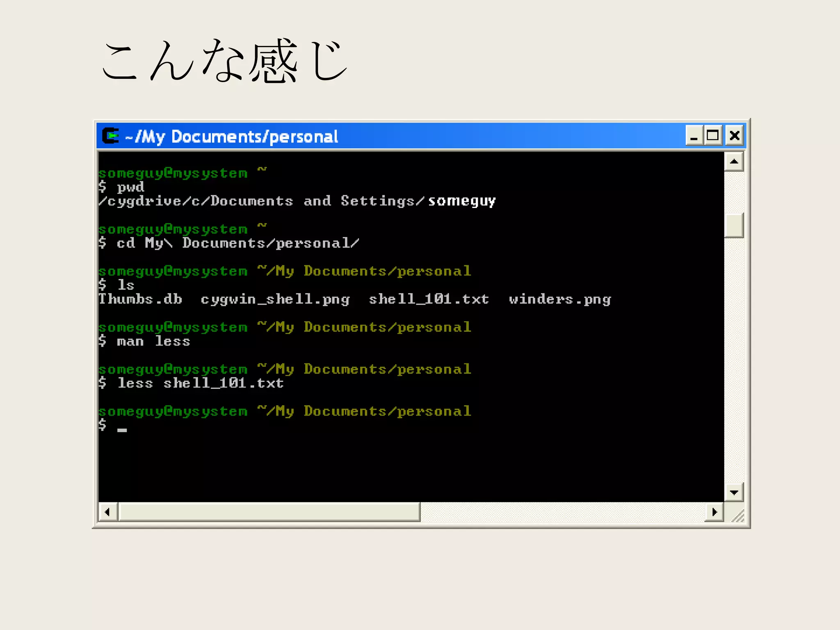The image size is (840, 630).
Task: Minimize the Cygwin terminal window
Action: point(694,136)
